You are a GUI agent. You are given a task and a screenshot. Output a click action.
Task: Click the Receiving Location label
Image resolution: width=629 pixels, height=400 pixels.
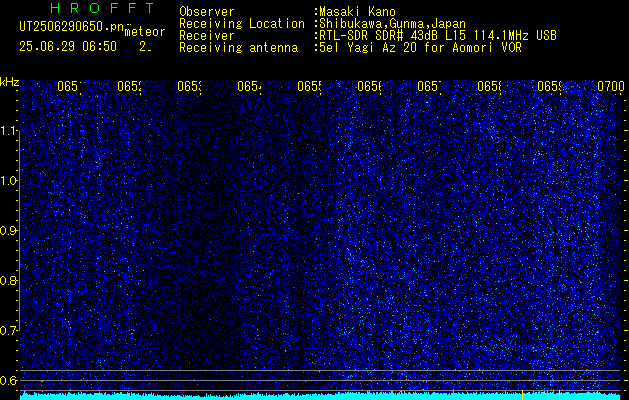pos(242,24)
